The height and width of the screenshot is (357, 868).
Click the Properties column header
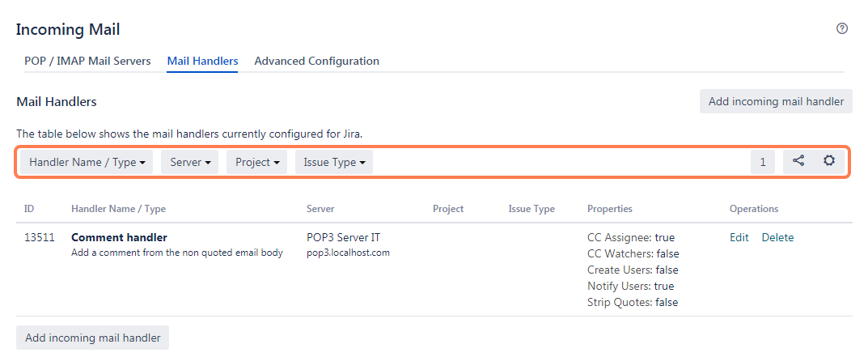click(x=610, y=209)
